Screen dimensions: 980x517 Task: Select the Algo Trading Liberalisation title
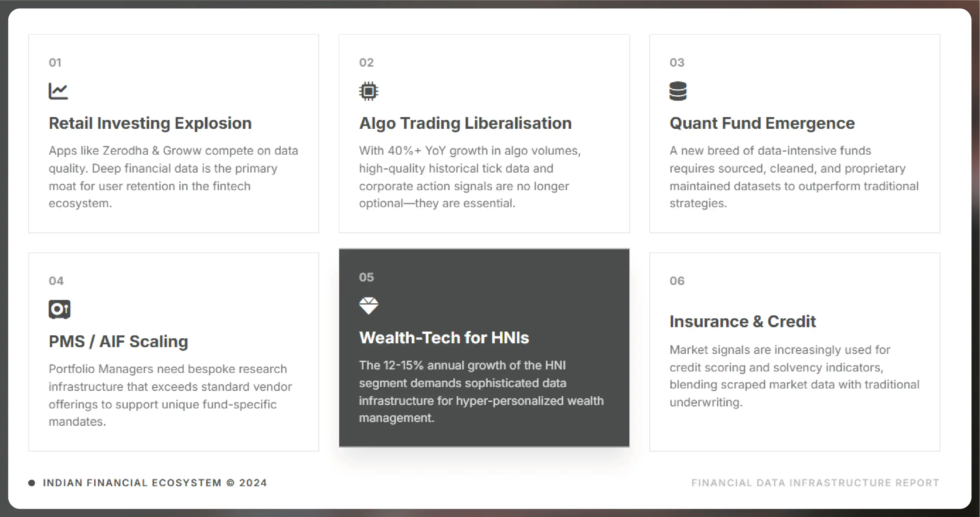(x=465, y=123)
